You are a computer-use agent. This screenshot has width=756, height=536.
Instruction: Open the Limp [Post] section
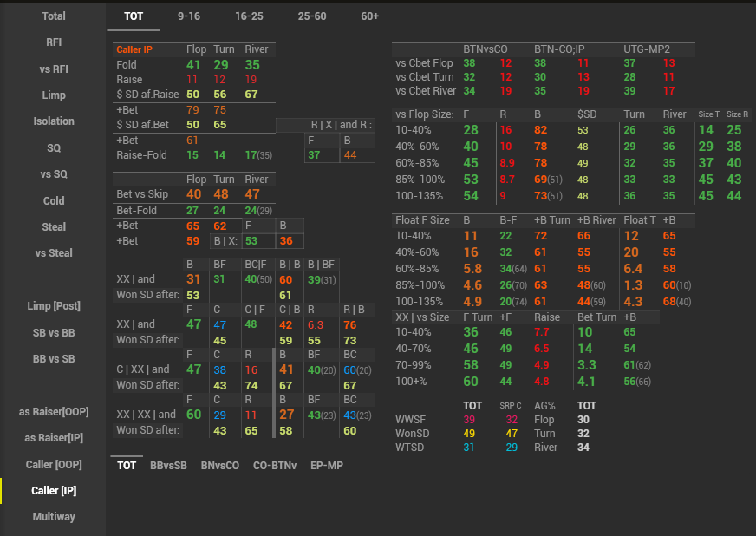53,306
